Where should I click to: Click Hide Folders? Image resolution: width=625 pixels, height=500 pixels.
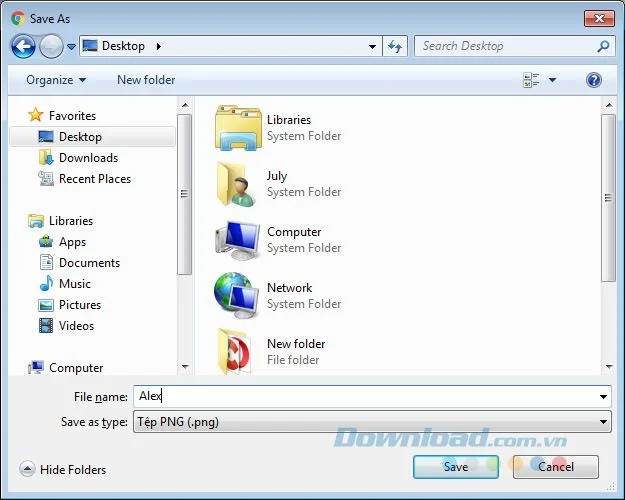[x=73, y=470]
